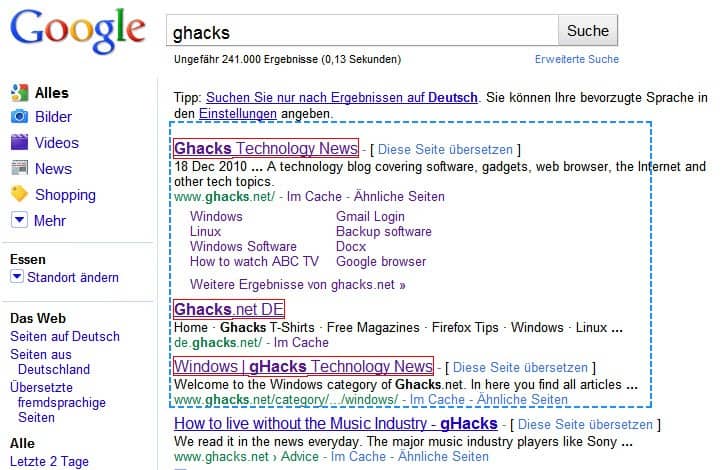The width and height of the screenshot is (725, 470).
Task: Click the News newspaper icon
Action: tap(19, 168)
